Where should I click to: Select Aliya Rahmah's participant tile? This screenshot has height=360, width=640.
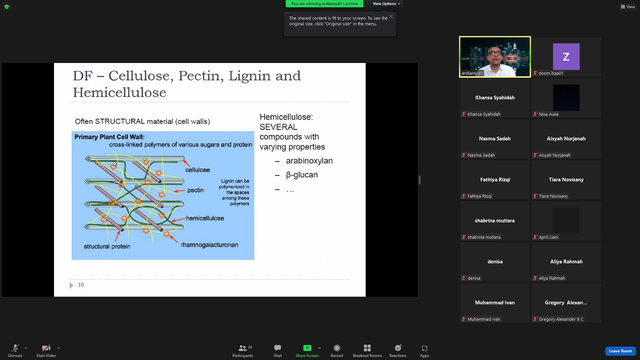point(566,262)
